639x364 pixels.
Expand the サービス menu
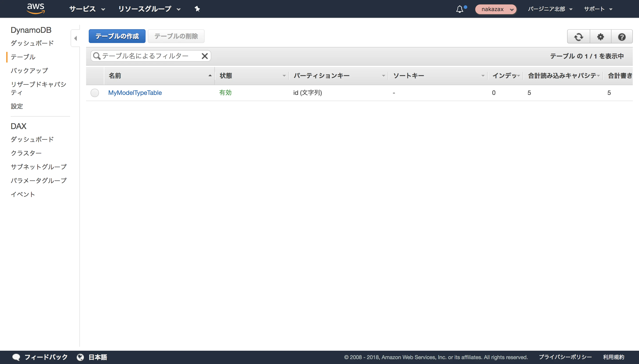(87, 9)
